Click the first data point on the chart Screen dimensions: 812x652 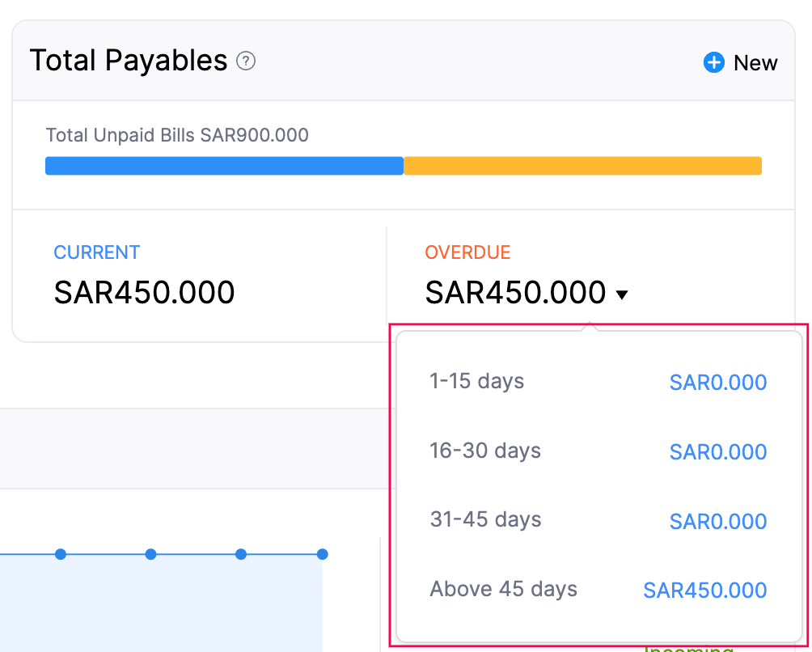pyautogui.click(x=61, y=554)
